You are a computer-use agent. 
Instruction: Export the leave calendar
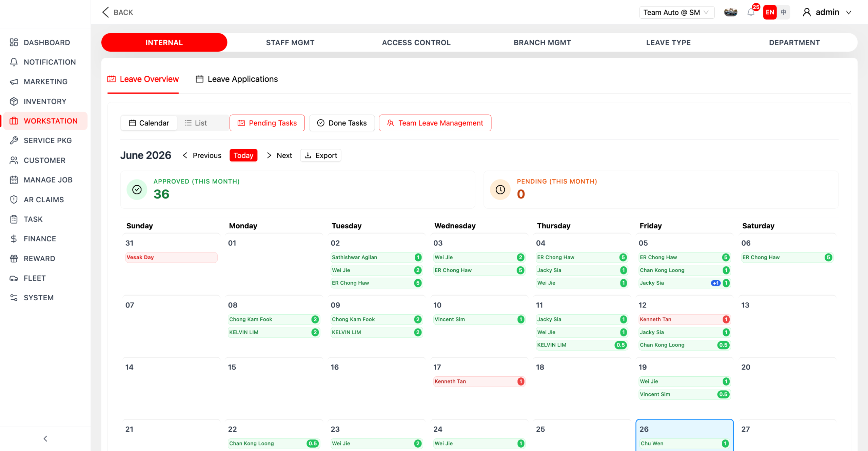tap(321, 155)
